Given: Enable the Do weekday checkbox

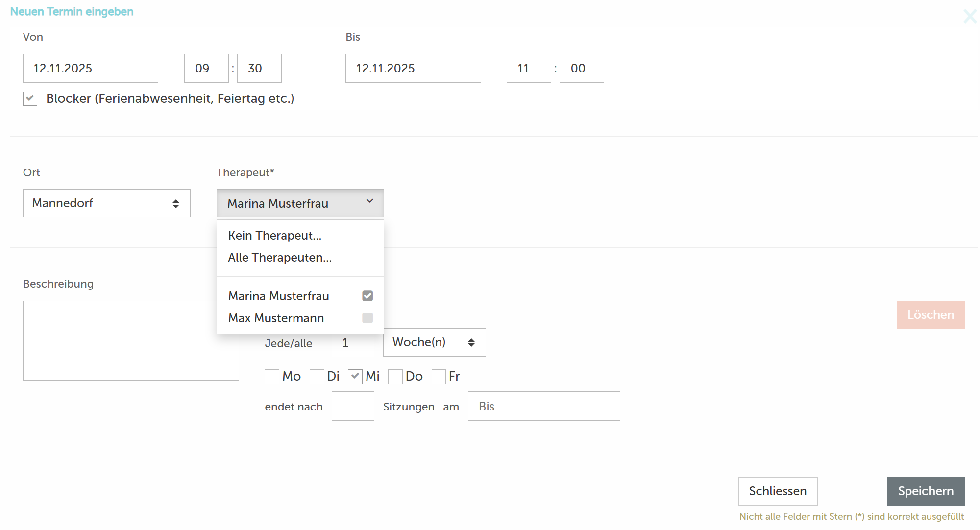Looking at the screenshot, I should point(395,377).
